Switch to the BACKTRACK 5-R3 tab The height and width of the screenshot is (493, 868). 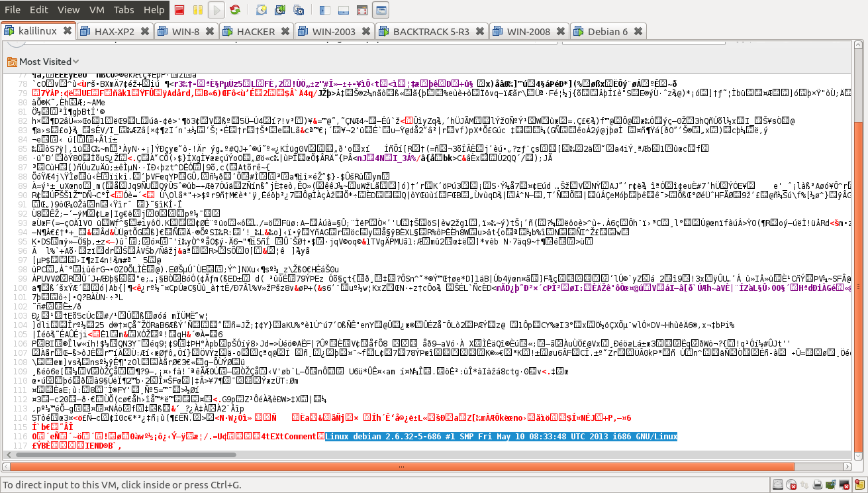(x=431, y=31)
